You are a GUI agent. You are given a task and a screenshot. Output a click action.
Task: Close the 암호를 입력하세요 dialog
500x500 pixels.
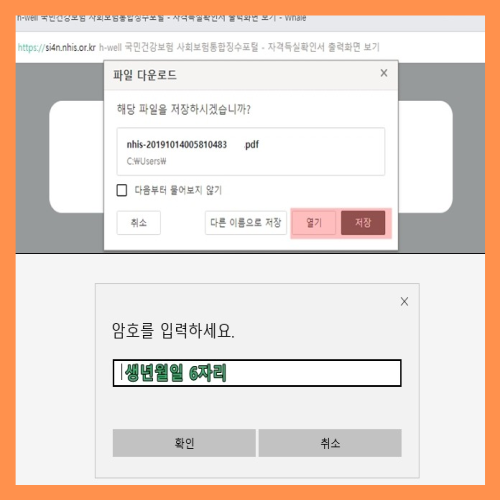point(404,301)
